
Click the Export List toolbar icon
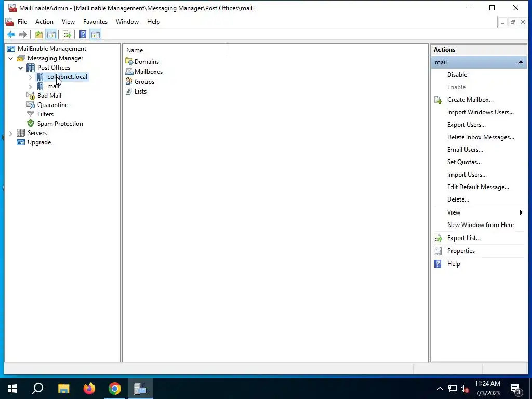(67, 34)
